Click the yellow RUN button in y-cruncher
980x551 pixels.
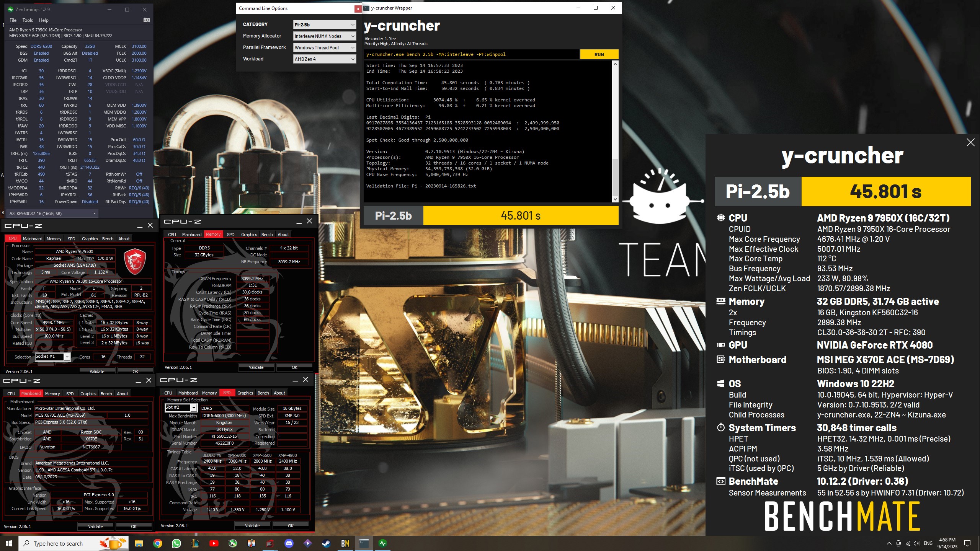coord(599,54)
